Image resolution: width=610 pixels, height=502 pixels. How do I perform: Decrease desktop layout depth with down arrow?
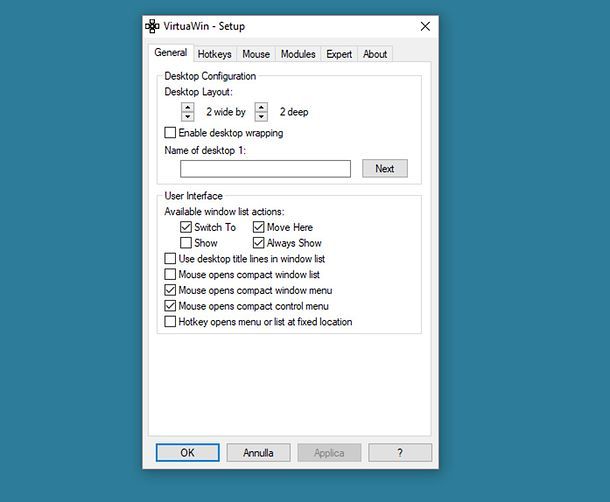[x=261, y=116]
